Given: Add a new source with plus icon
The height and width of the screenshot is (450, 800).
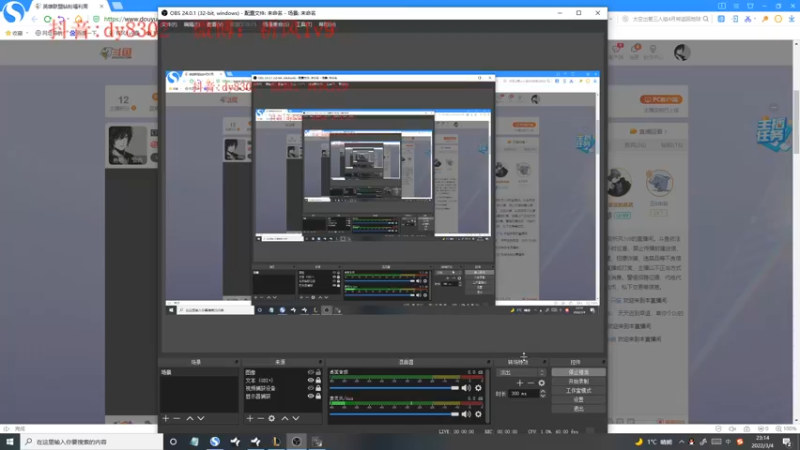Looking at the screenshot, I should click(249, 418).
